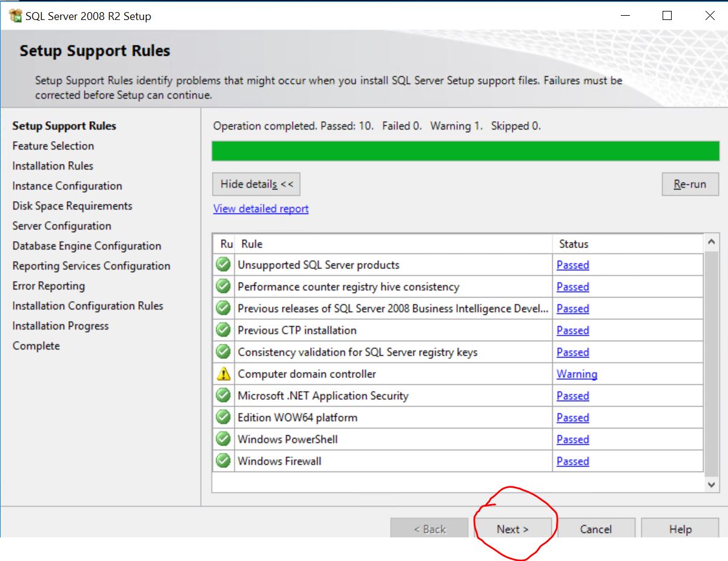Select Instance Configuration step in sidebar
728x561 pixels.
point(67,186)
